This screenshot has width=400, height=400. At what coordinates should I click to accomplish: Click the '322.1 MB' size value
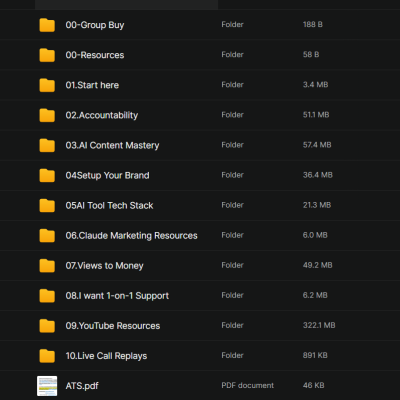(319, 325)
